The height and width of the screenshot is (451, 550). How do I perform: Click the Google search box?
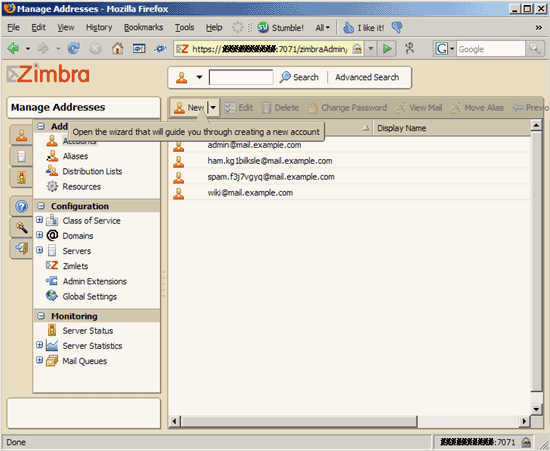coord(491,49)
